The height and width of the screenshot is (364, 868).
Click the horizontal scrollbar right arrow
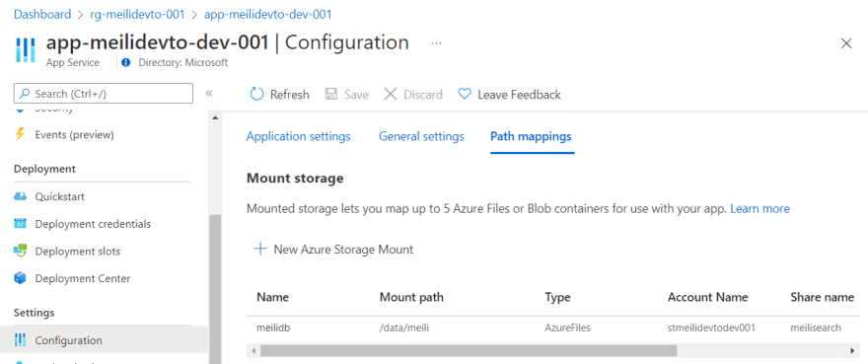[852, 351]
